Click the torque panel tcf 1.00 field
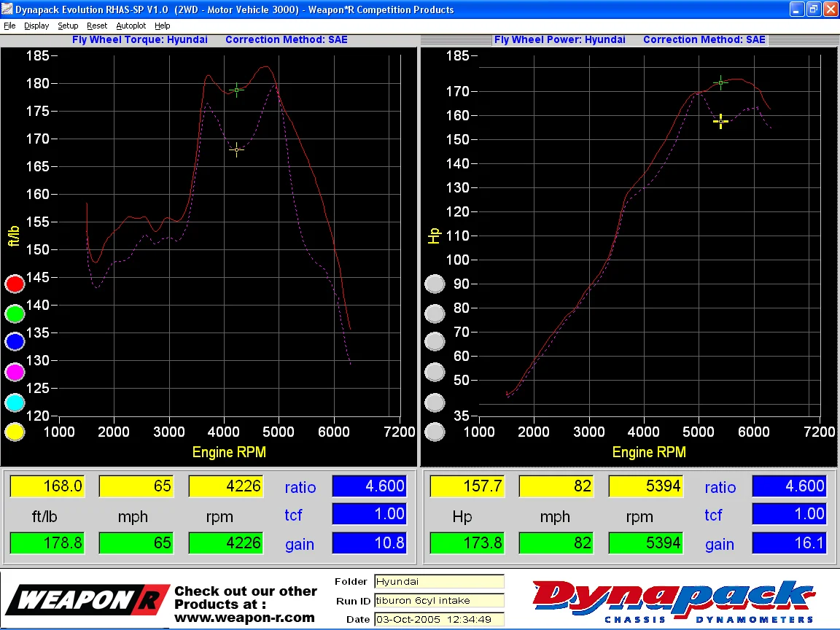The height and width of the screenshot is (630, 840). coord(370,514)
